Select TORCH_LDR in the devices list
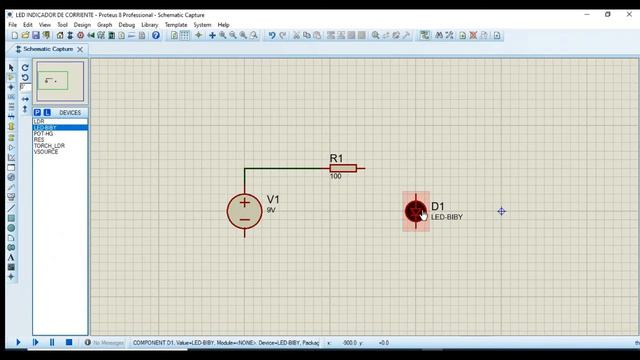Image resolution: width=640 pixels, height=360 pixels. pyautogui.click(x=60, y=146)
